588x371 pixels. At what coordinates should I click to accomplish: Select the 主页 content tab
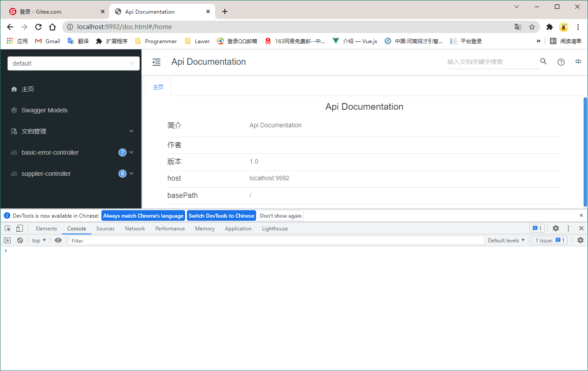(x=158, y=87)
